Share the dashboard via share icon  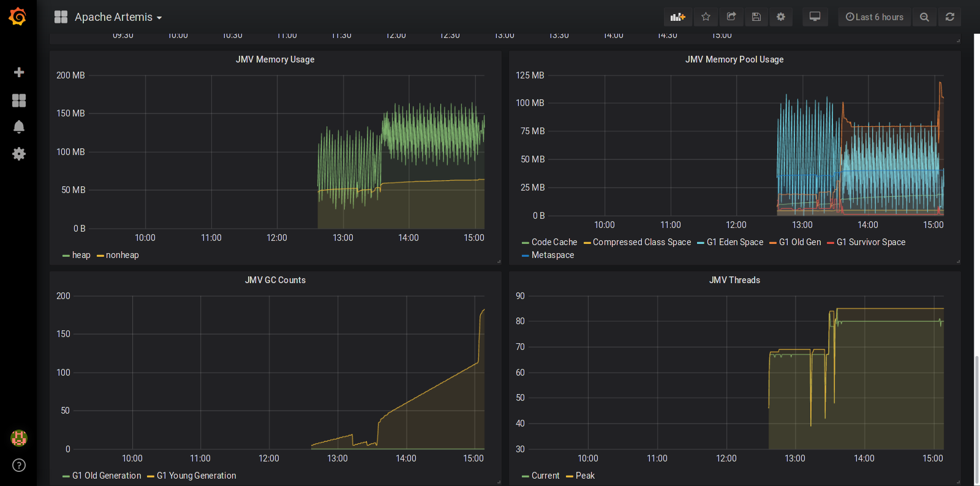[x=731, y=17]
